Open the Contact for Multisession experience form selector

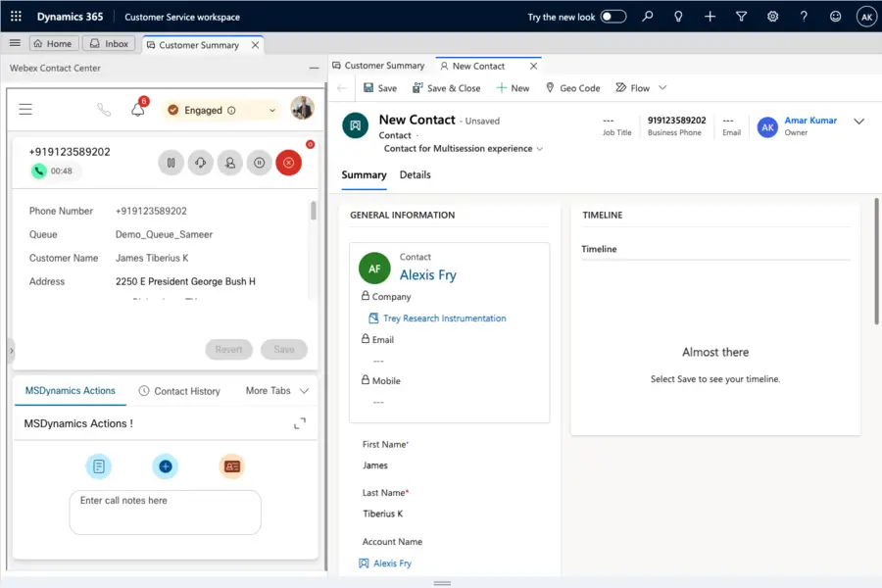pos(464,149)
